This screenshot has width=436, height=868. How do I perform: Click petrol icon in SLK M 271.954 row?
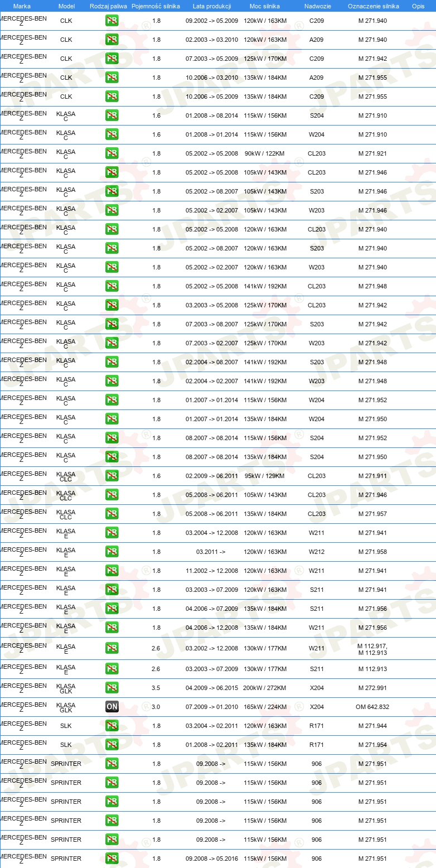[x=112, y=745]
